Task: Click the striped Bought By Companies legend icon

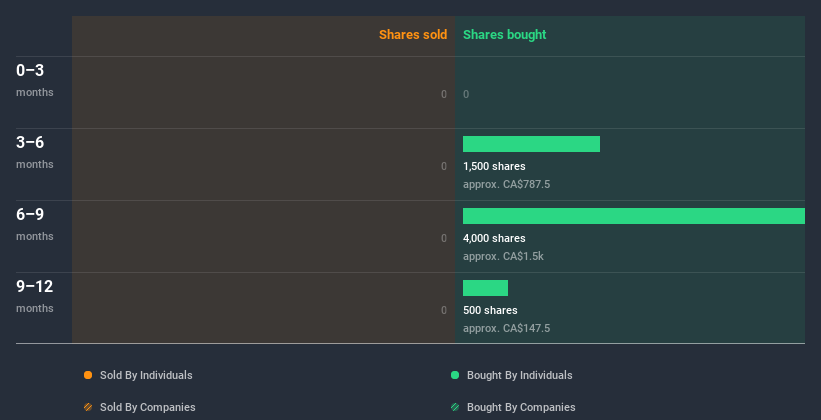Action: click(455, 407)
